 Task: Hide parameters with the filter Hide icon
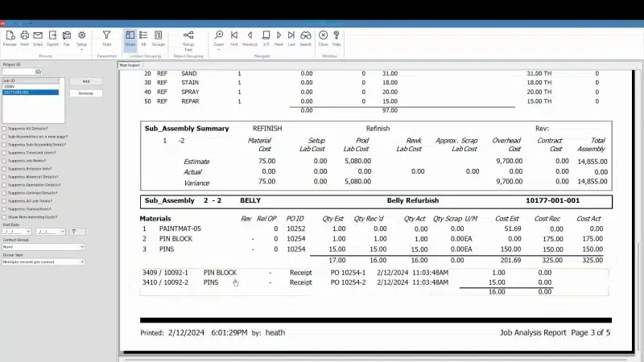point(107,38)
